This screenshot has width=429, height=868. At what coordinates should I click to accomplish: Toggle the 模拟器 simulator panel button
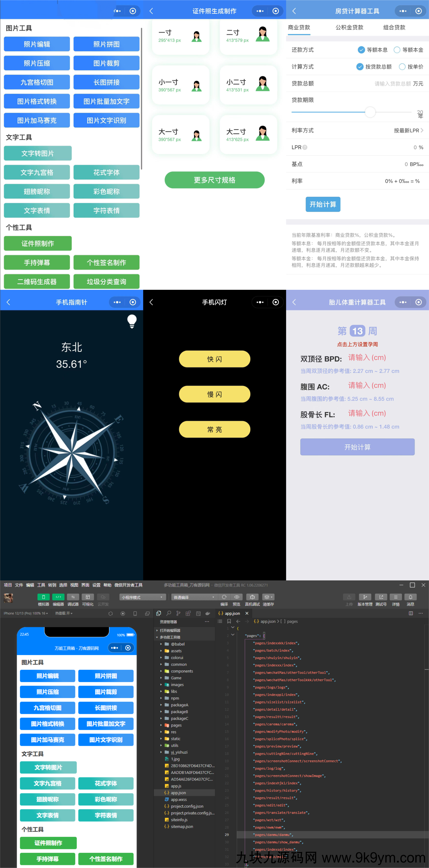point(43,597)
